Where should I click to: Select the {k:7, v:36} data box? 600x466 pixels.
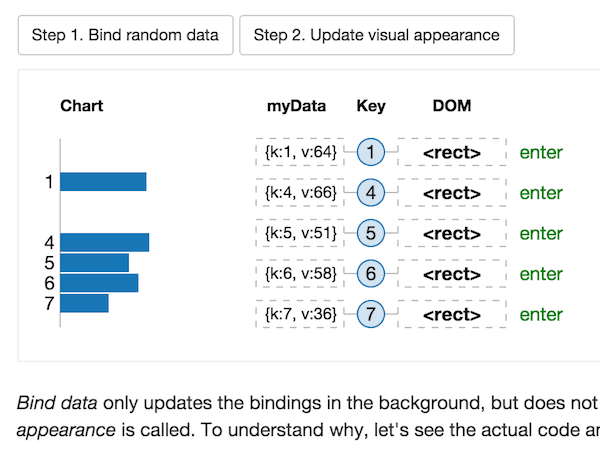pyautogui.click(x=300, y=314)
